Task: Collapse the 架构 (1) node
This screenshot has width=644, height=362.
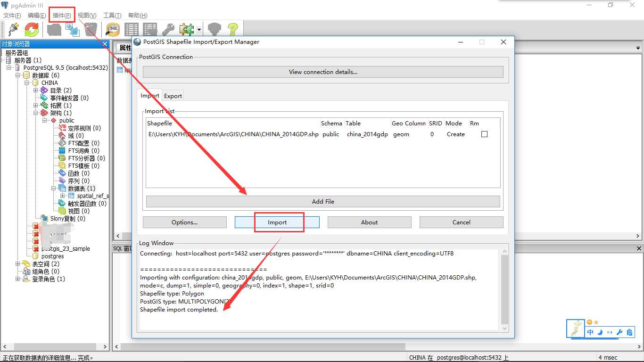Action: 36,113
